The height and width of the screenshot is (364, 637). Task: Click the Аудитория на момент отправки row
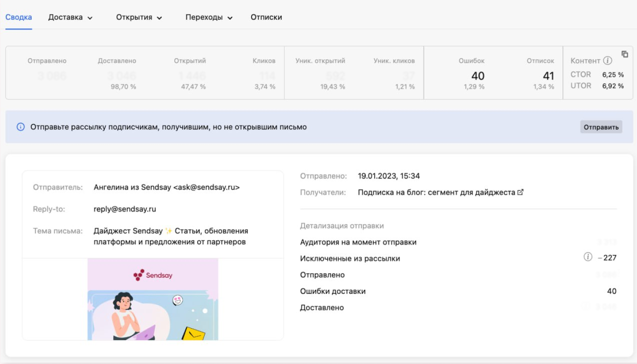pos(458,242)
